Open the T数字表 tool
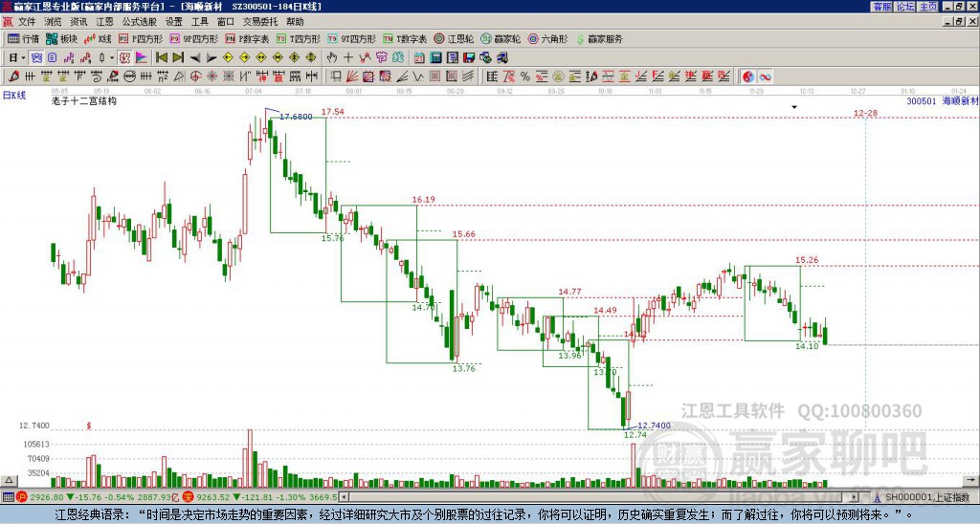Image resolution: width=980 pixels, height=524 pixels. [x=405, y=38]
